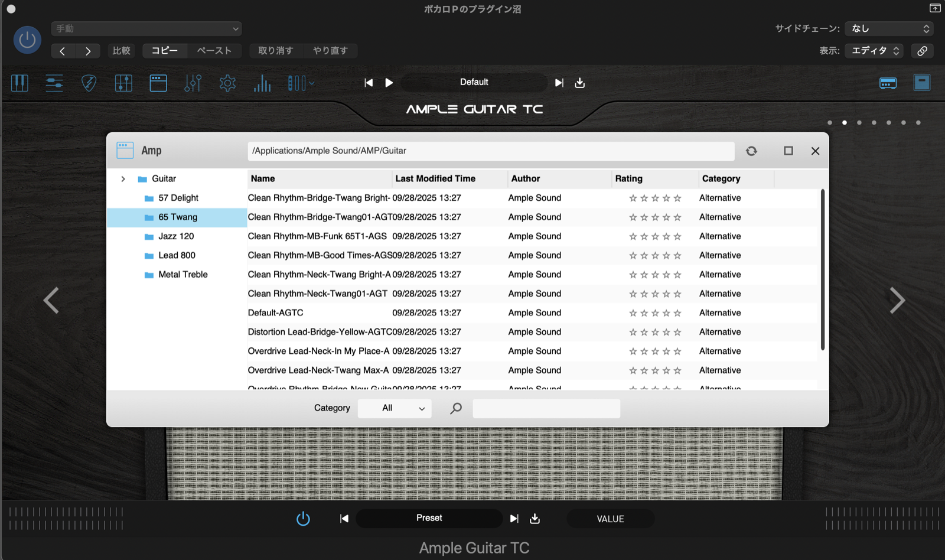Select the Lead 800 folder

[x=177, y=255]
